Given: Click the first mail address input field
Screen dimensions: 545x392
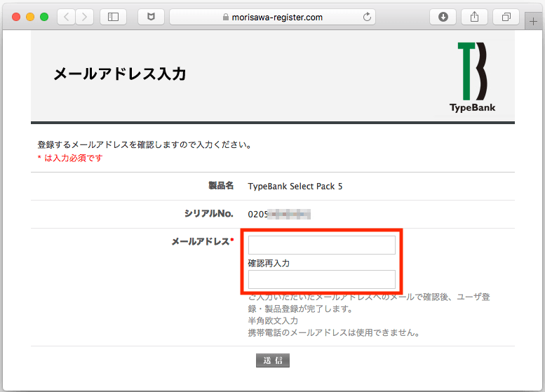Looking at the screenshot, I should click(321, 245).
